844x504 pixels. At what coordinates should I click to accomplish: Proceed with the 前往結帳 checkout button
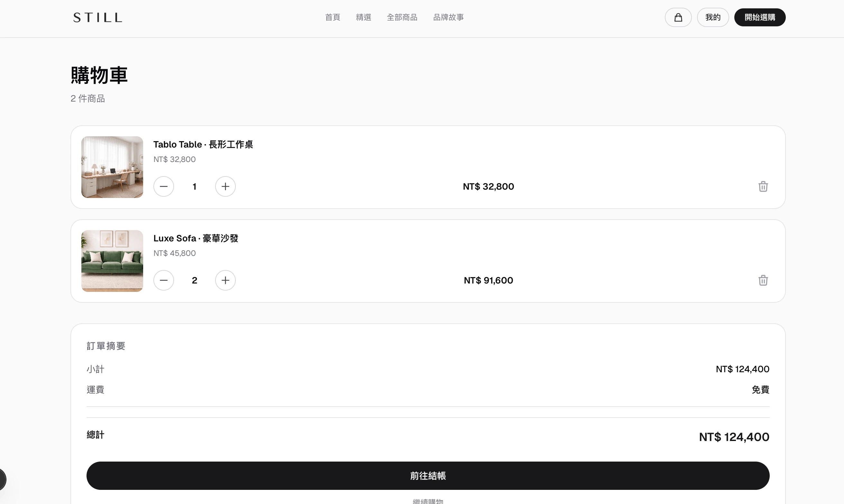click(427, 475)
